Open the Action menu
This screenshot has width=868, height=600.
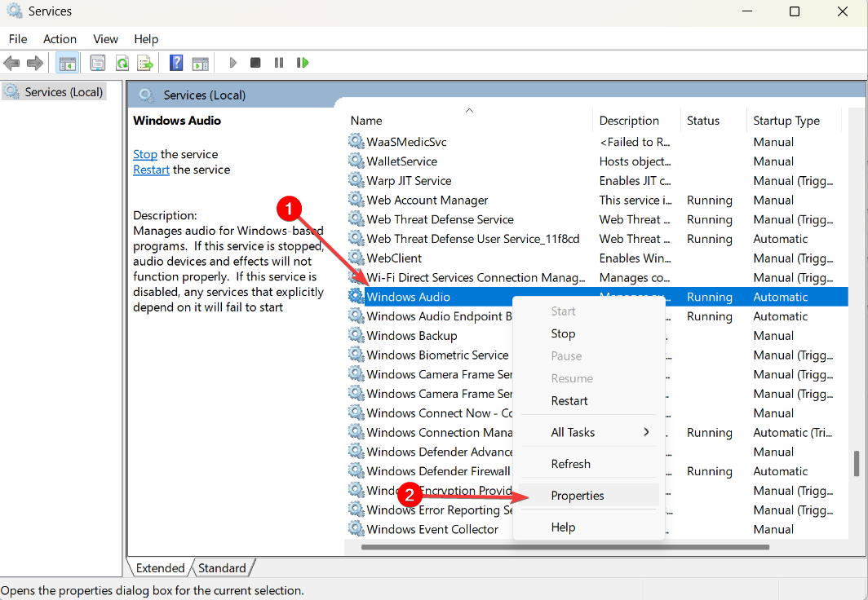pos(60,39)
